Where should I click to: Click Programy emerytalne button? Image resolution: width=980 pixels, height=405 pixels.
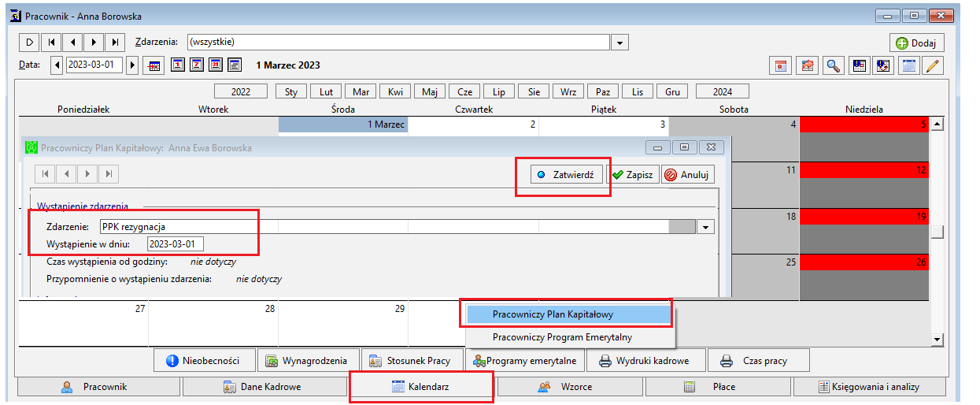coord(526,361)
